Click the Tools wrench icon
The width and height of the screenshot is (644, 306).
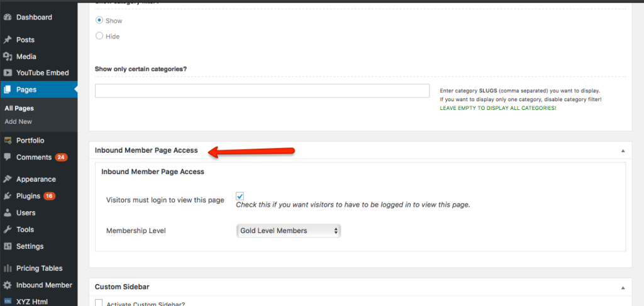7,230
